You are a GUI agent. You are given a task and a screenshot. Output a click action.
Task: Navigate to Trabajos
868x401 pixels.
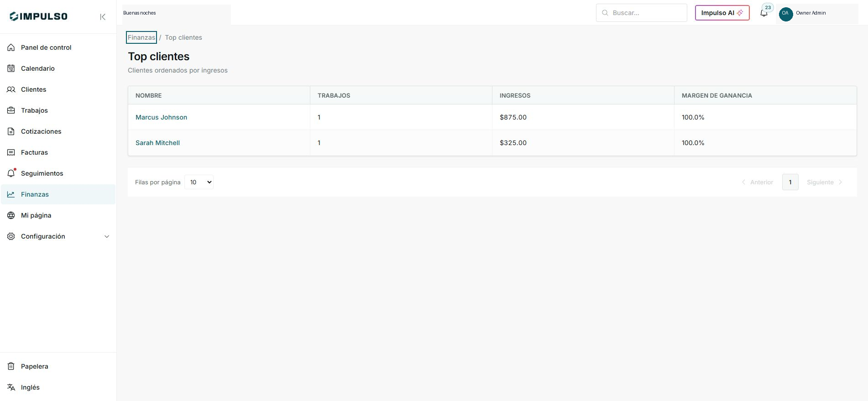[58, 110]
